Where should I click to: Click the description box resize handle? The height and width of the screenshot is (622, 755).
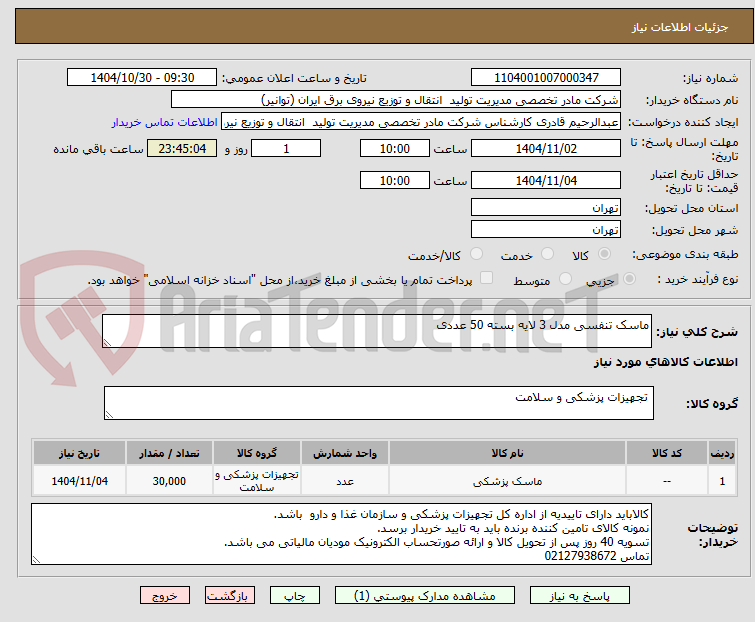(107, 342)
